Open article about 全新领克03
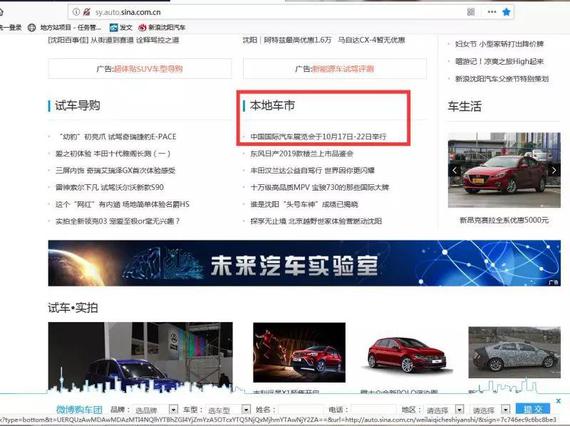570x426 pixels. coord(117,221)
